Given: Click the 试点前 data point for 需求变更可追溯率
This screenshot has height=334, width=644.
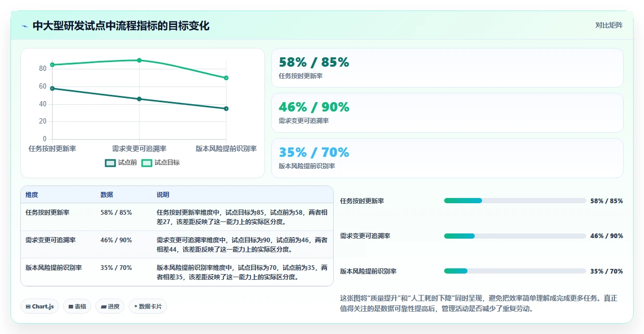Looking at the screenshot, I should (139, 99).
